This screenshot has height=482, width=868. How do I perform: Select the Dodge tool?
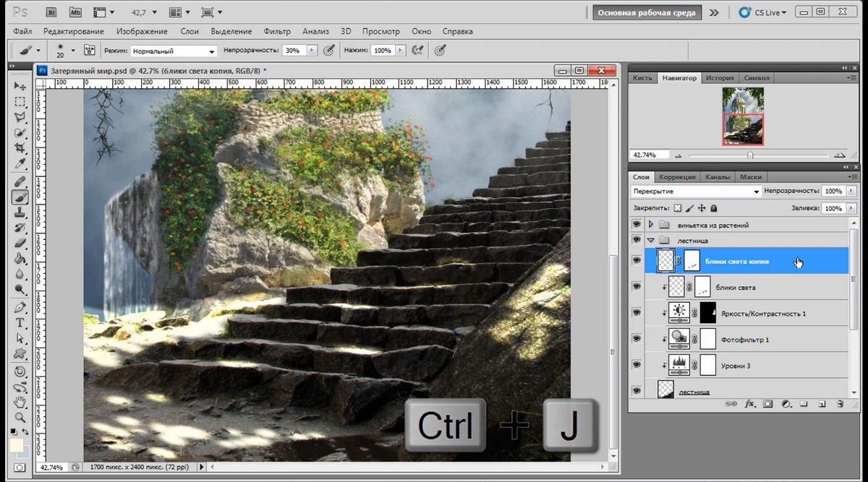click(x=20, y=291)
